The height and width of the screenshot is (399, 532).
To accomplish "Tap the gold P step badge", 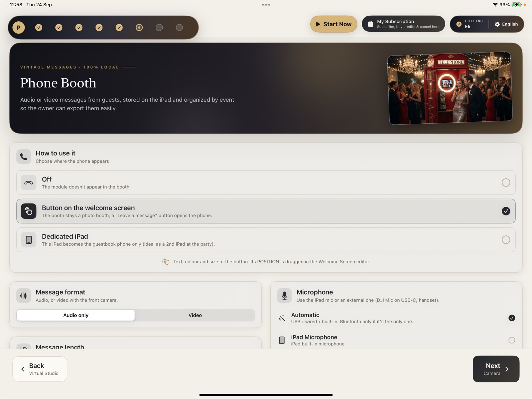I will click(x=19, y=28).
